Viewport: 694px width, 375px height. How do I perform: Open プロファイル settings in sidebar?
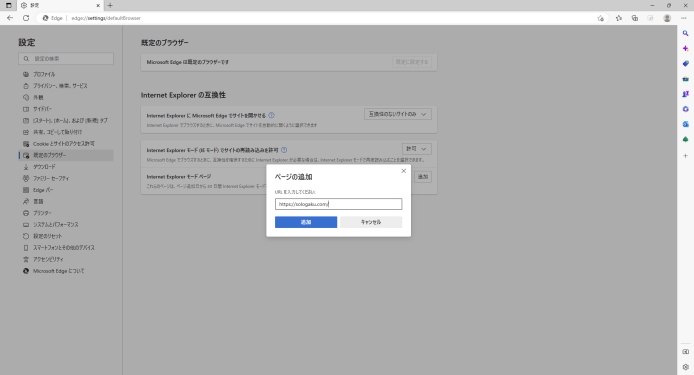point(66,74)
